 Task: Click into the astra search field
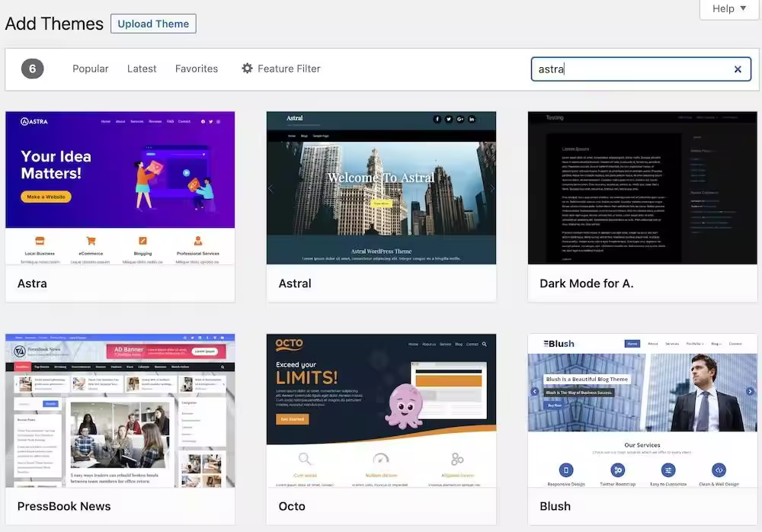632,69
